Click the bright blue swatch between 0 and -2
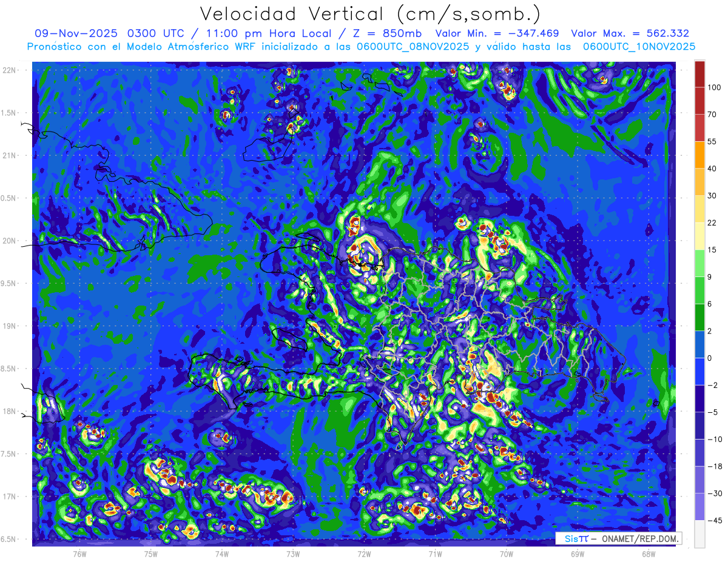This screenshot has height=562, width=728. pos(699,371)
